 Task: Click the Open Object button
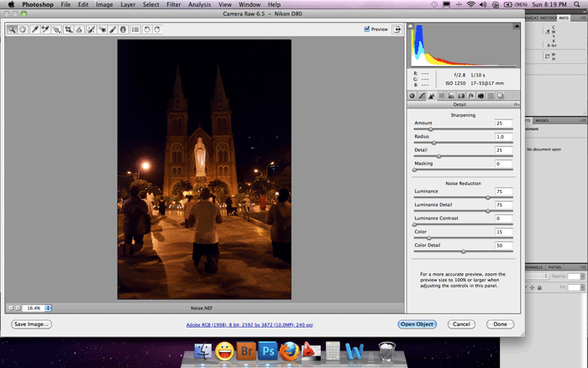(x=417, y=323)
